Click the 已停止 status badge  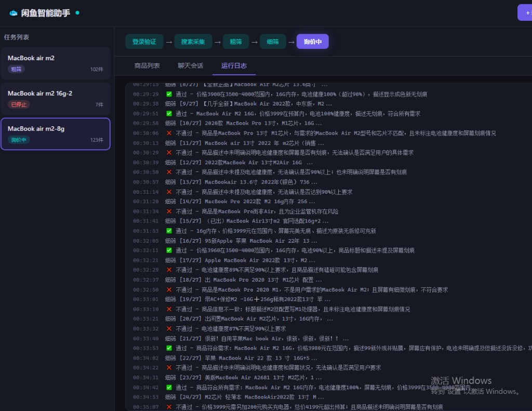19,104
